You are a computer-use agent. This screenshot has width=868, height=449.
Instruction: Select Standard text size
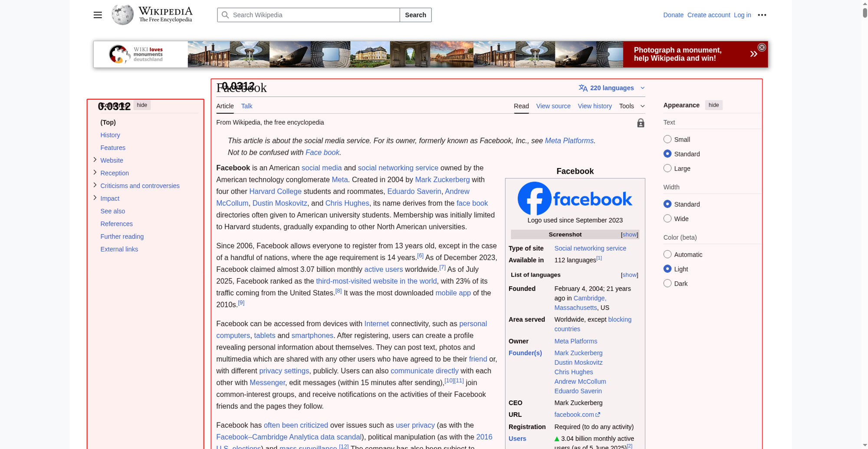click(667, 154)
